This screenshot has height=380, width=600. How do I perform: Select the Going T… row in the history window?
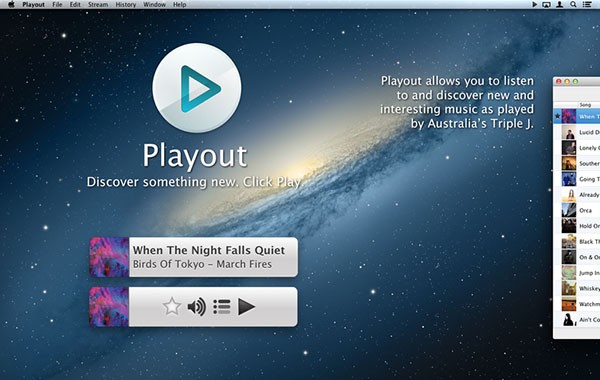click(x=577, y=179)
